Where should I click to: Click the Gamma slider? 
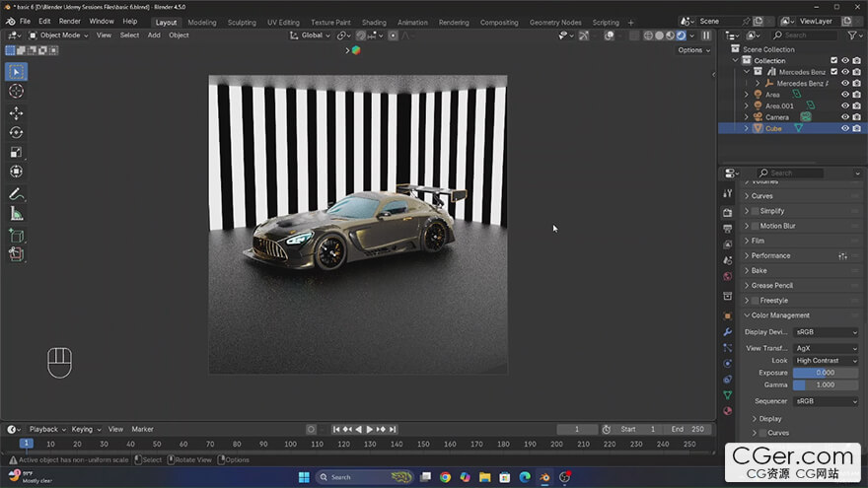tap(826, 384)
